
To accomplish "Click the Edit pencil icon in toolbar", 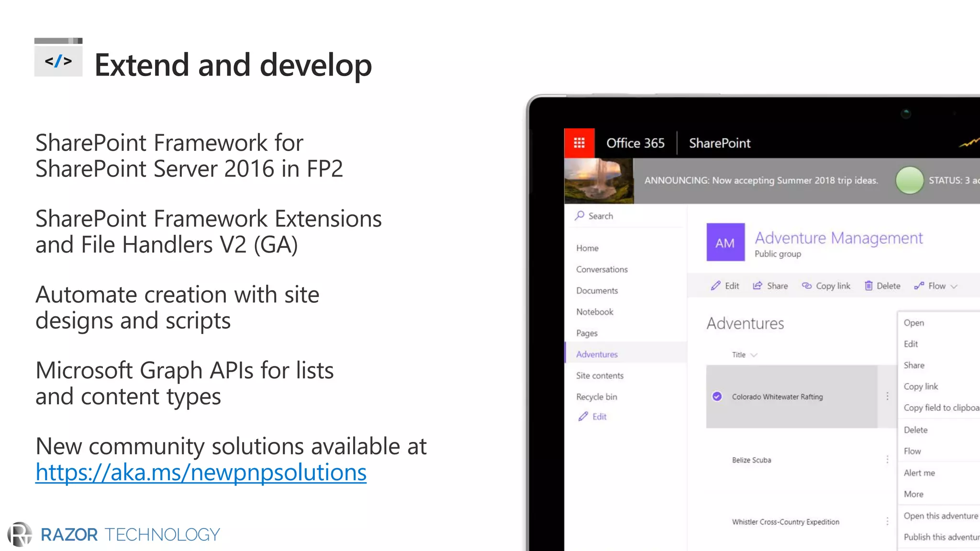I will (715, 286).
